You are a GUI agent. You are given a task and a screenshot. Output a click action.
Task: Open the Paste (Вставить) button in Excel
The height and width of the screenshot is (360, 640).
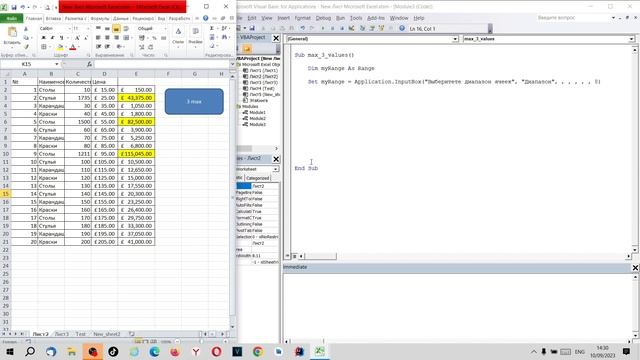[x=12, y=36]
